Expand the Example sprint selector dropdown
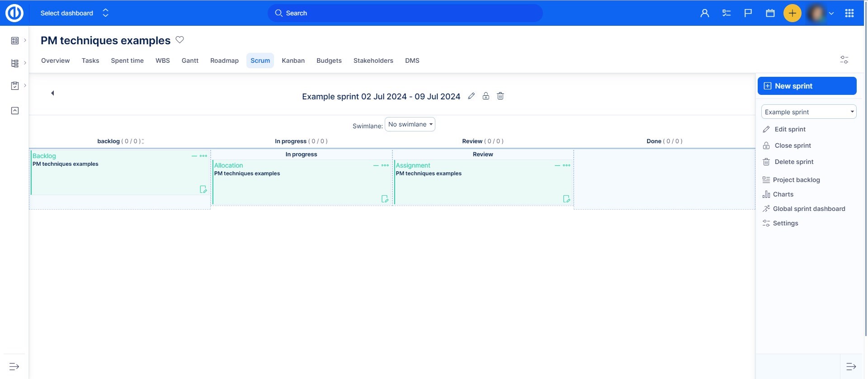This screenshot has width=868, height=379. tap(808, 112)
